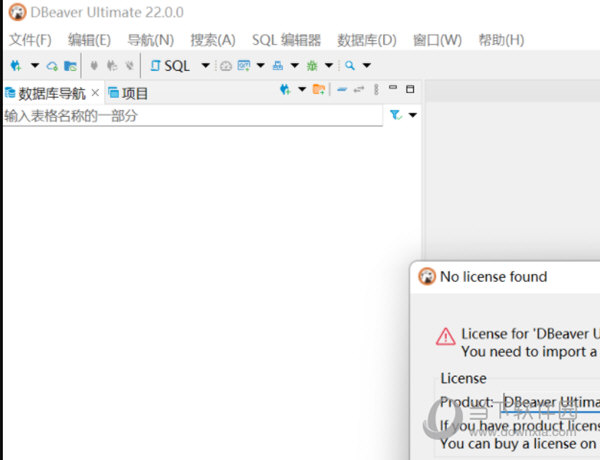The image size is (600, 460).
Task: Open a new SQL editor via SQL button
Action: 170,66
